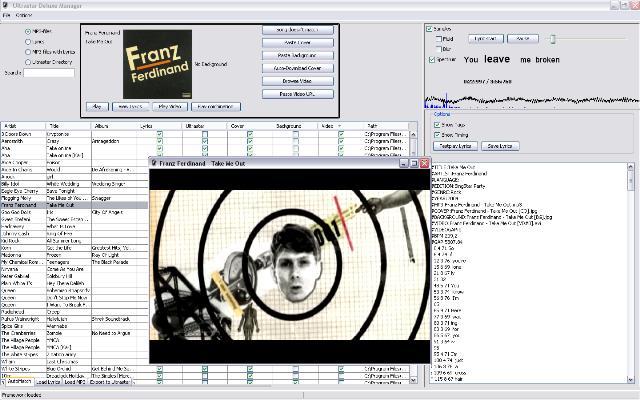
Task: Toggle Ultrastar checkbox in the Aerosmith row
Action: pos(205,141)
